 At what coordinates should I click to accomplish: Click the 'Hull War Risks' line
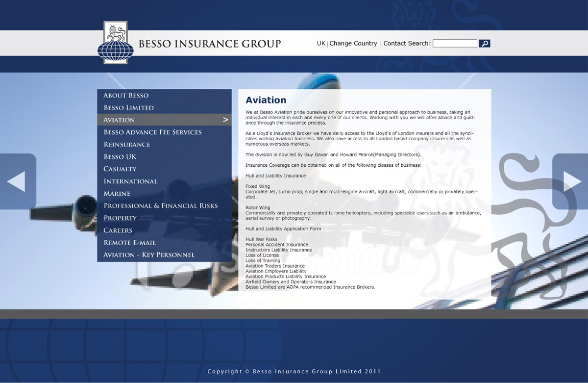pyautogui.click(x=261, y=239)
